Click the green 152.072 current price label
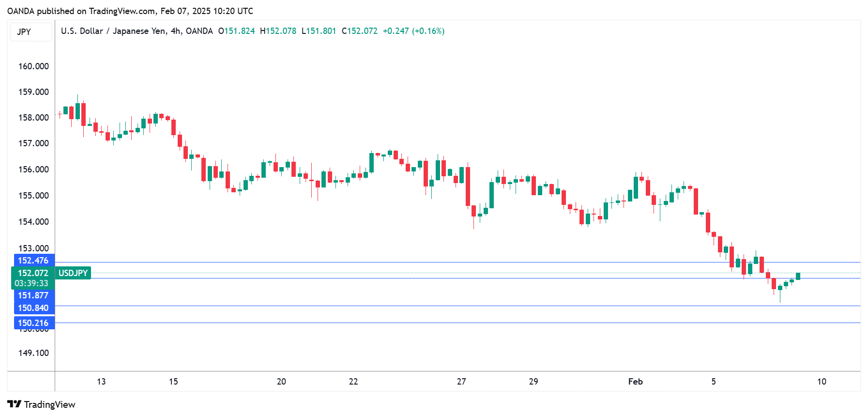This screenshot has height=417, width=868. (33, 273)
